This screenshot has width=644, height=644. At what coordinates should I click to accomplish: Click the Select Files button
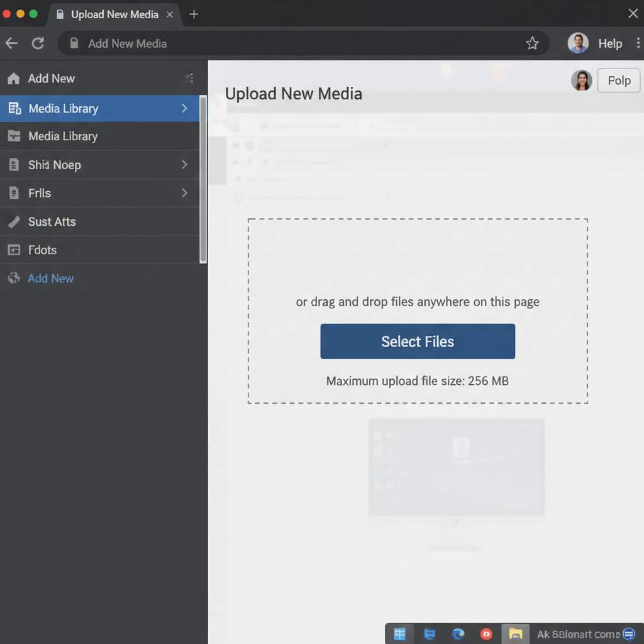[417, 341]
